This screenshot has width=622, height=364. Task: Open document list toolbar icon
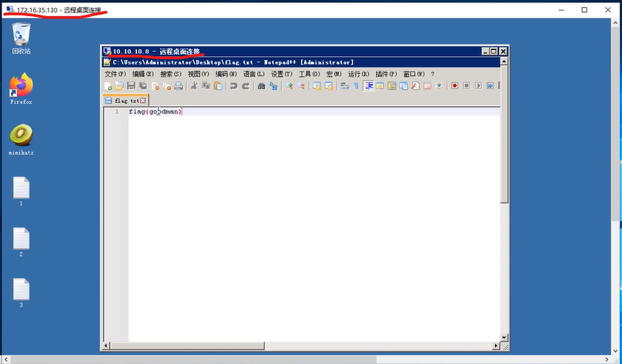tap(404, 85)
